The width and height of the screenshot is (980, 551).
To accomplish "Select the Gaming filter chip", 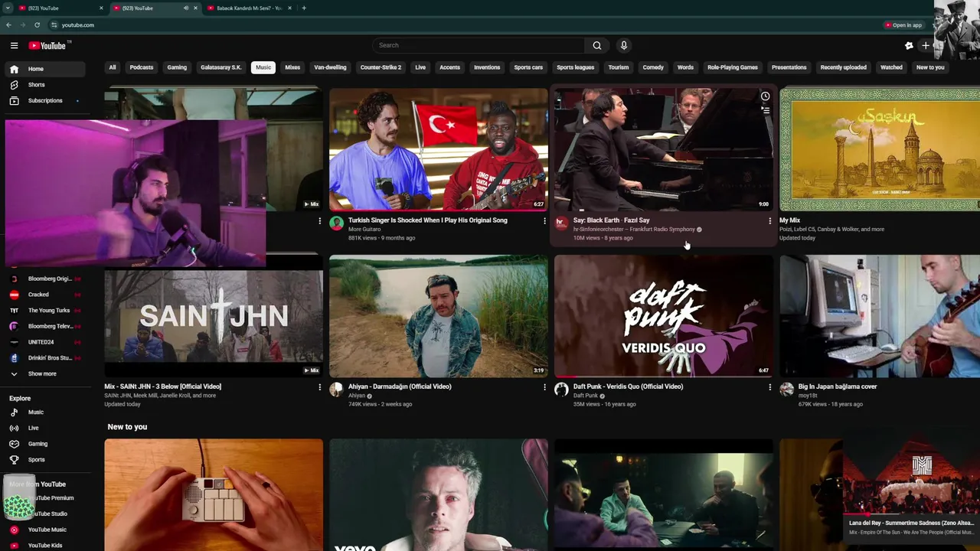I will (177, 67).
